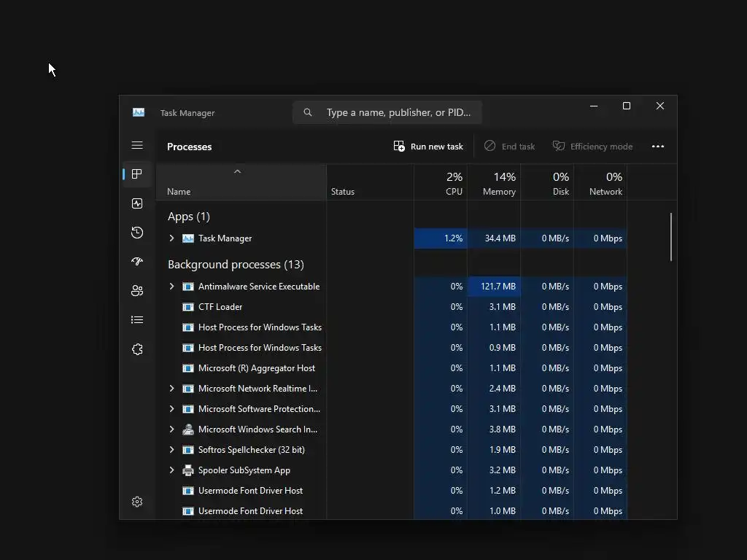
Task: Click the Task Manager app row icon
Action: [x=188, y=238]
